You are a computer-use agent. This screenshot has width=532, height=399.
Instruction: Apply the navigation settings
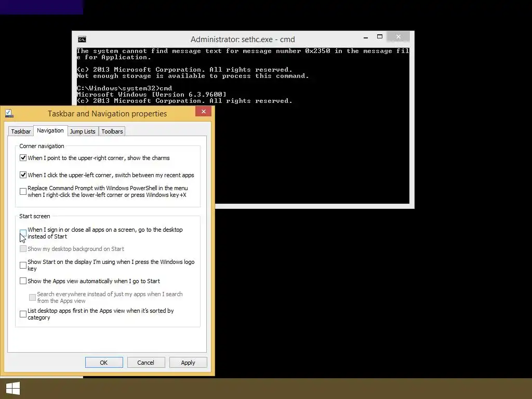point(188,362)
